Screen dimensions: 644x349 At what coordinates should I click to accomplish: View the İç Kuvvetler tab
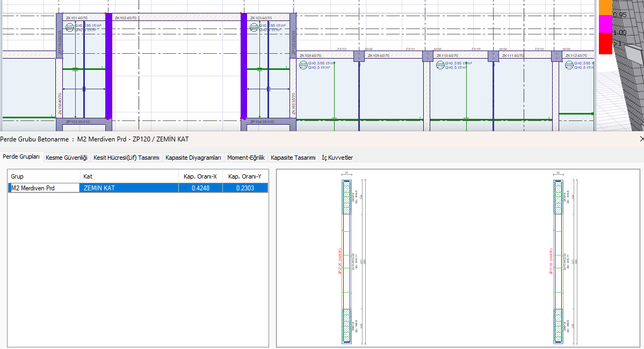(x=337, y=158)
